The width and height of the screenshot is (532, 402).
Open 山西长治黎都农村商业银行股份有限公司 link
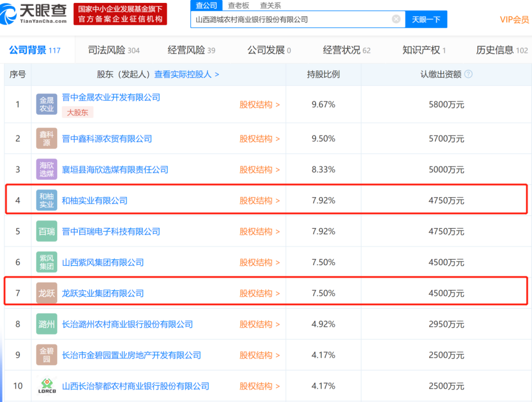pos(135,386)
